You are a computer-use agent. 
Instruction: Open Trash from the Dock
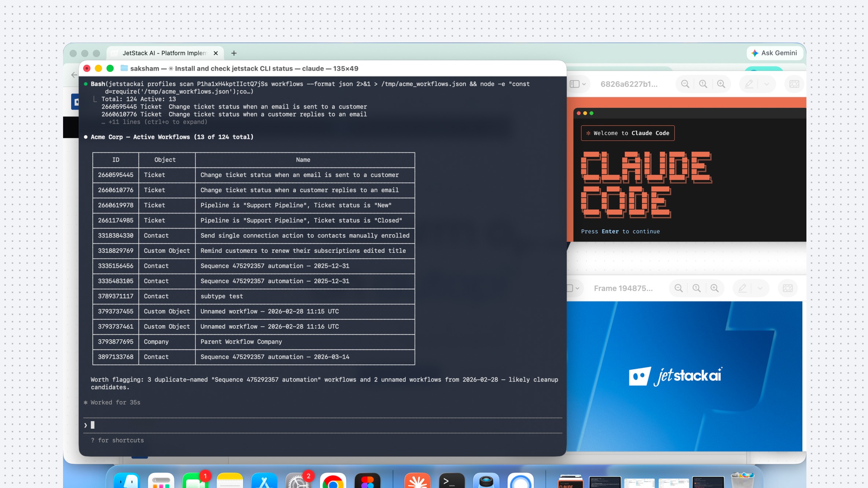[x=742, y=480]
